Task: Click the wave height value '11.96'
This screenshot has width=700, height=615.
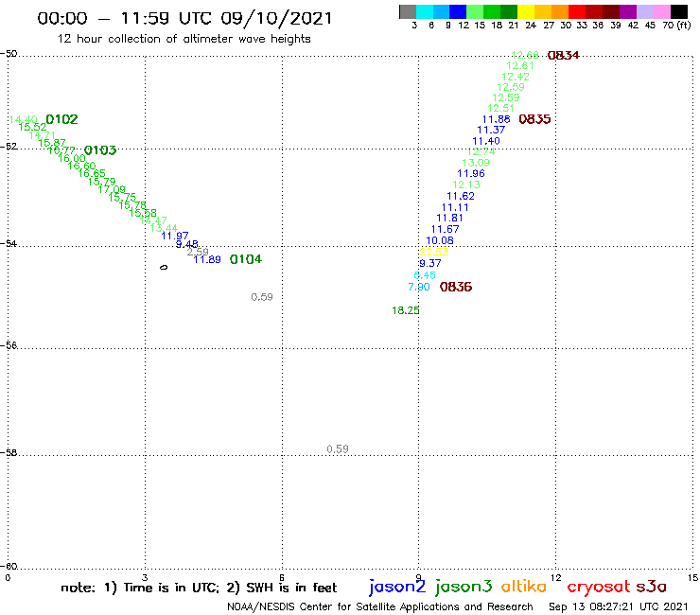Action: click(x=470, y=173)
